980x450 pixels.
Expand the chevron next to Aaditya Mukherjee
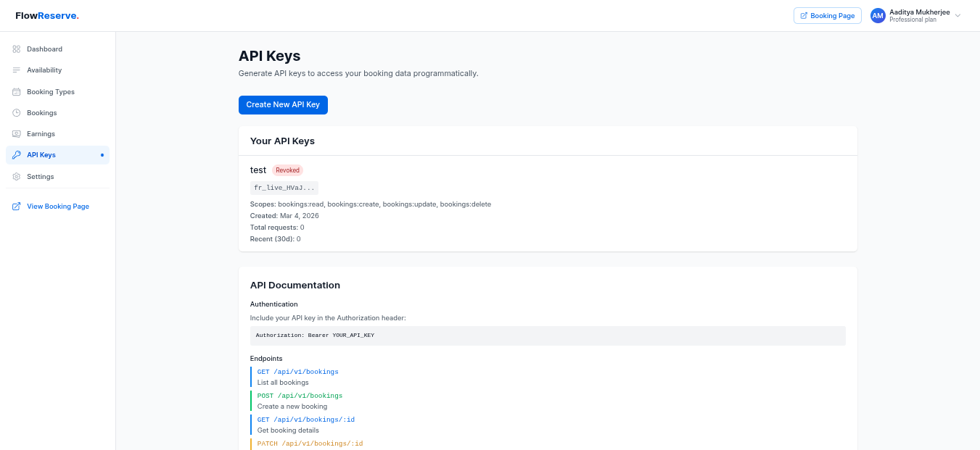[x=958, y=16]
